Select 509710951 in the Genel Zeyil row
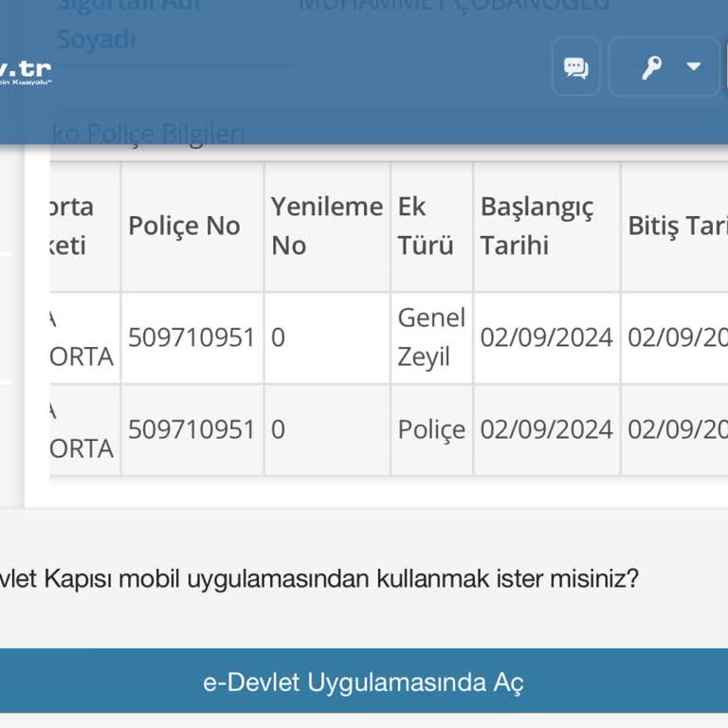This screenshot has height=728, width=728. (x=191, y=337)
